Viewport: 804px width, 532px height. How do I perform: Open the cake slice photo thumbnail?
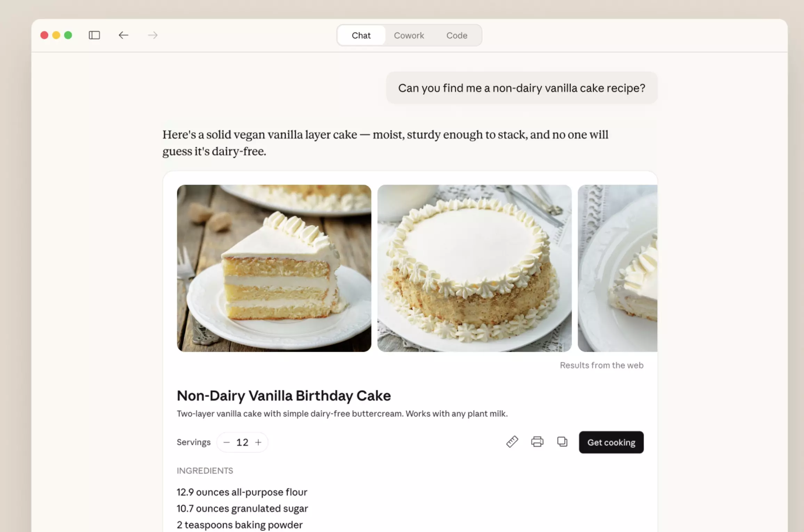274,268
